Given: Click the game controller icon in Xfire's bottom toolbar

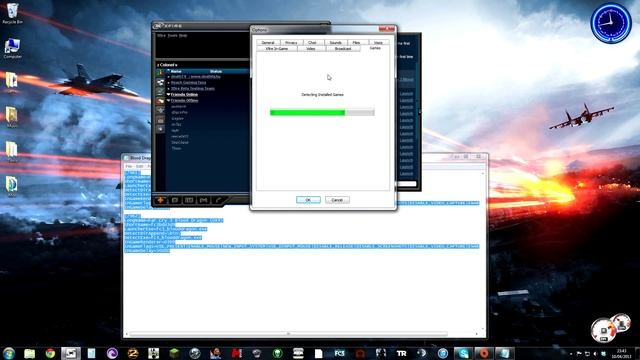Looking at the screenshot, I should [203, 200].
